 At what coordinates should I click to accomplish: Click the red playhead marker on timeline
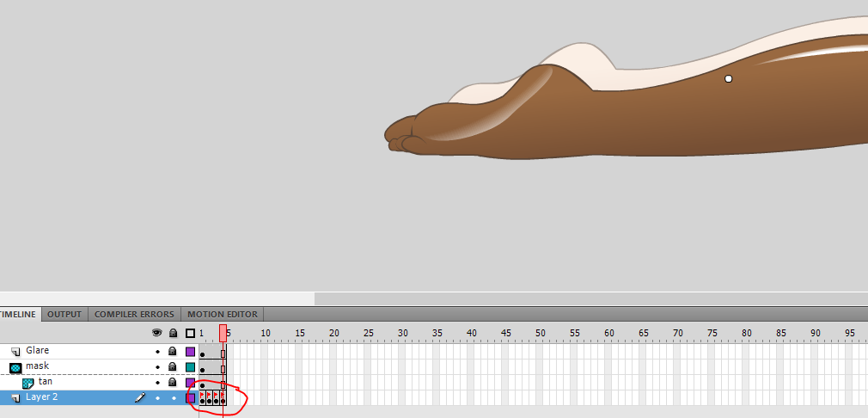click(223, 333)
